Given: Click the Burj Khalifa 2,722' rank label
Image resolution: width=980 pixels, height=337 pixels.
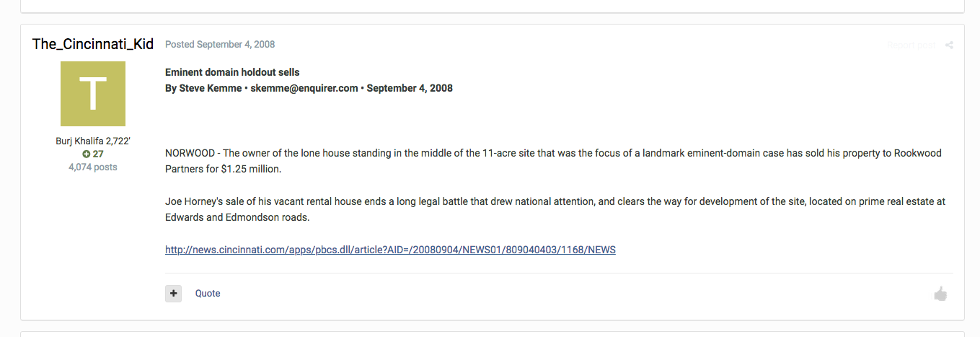Looking at the screenshot, I should pos(93,141).
